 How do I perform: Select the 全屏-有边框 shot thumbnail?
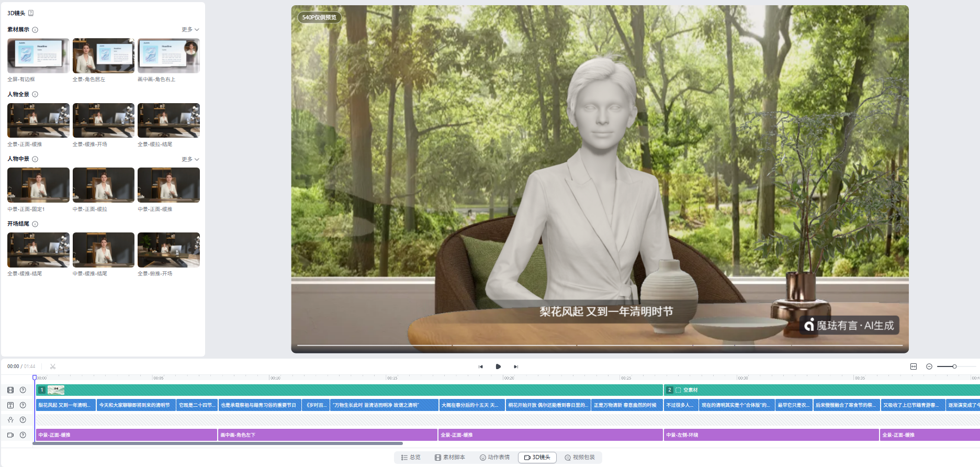(x=38, y=55)
